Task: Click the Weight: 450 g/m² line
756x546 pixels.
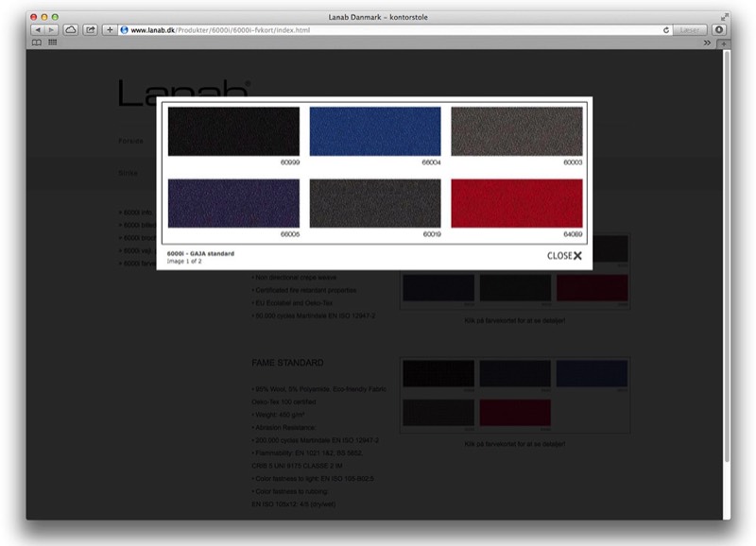Action: click(x=278, y=415)
